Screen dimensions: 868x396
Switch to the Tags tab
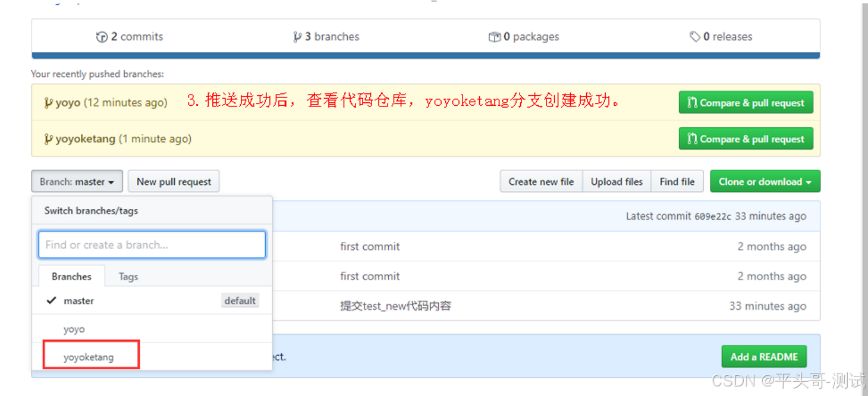(x=128, y=276)
